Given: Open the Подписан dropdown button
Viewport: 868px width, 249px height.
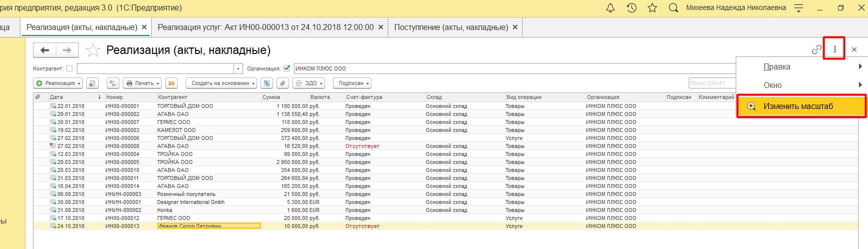Looking at the screenshot, I should coord(351,83).
